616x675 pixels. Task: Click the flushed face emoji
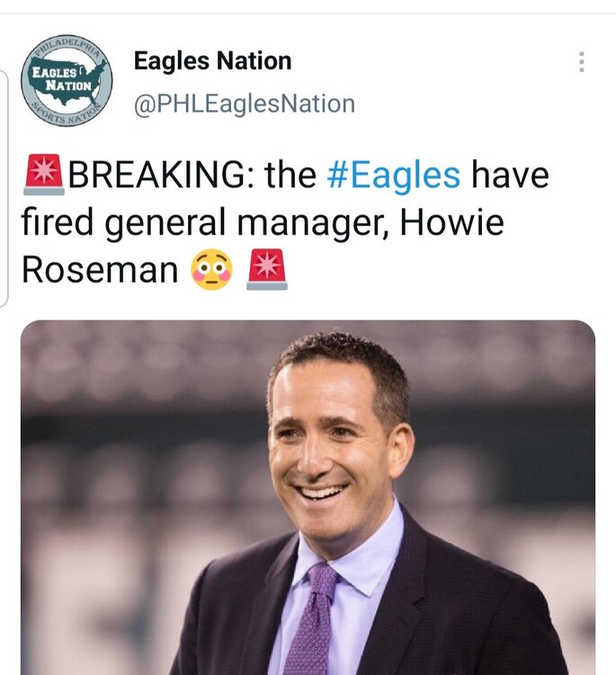pyautogui.click(x=211, y=269)
